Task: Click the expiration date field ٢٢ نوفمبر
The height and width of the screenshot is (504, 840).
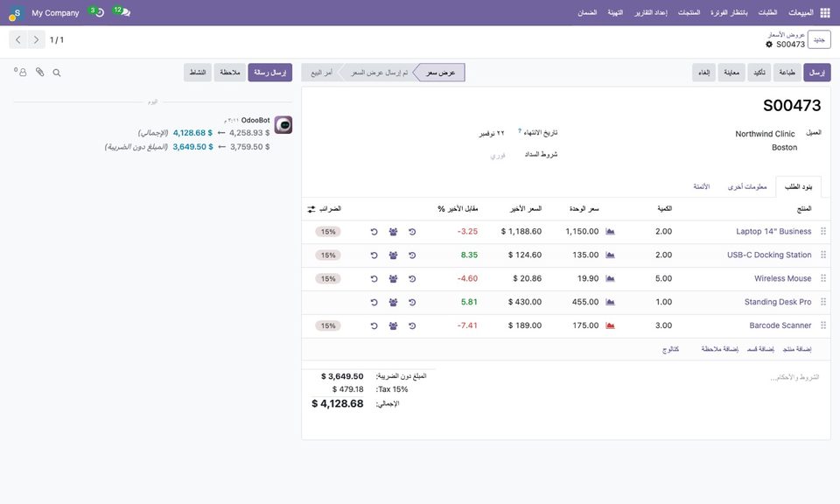Action: (492, 133)
